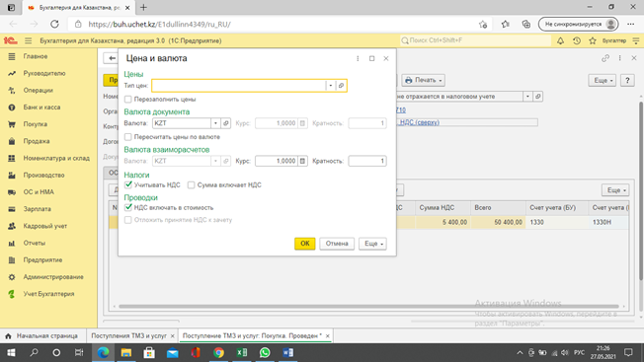Click the open-link icon next to Тип цен field
Viewport: 644px width, 362px height.
coord(341,85)
